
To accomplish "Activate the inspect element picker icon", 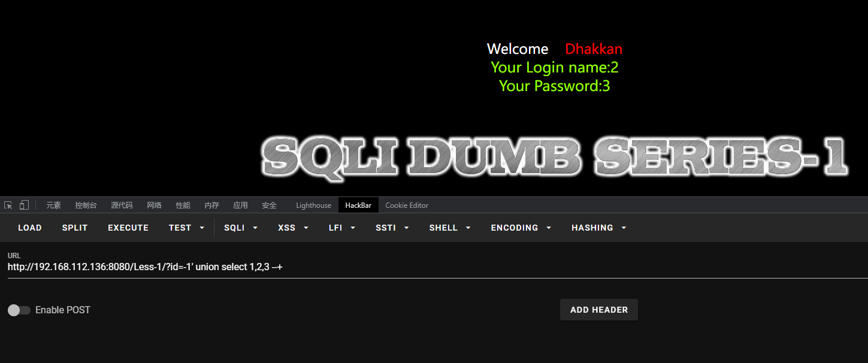I will pyautogui.click(x=8, y=205).
